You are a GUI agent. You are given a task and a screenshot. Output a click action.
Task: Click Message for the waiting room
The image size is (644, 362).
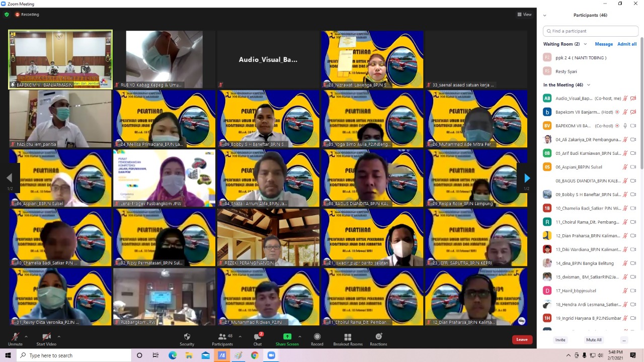point(604,44)
